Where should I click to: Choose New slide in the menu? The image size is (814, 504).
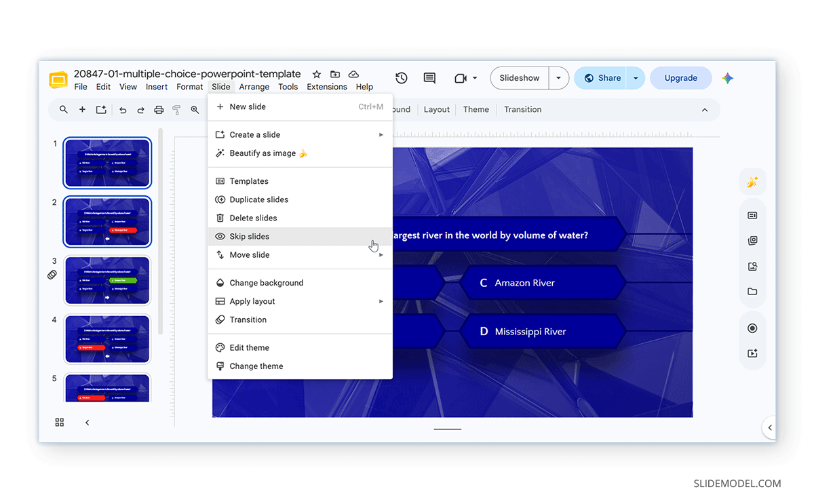tap(300, 107)
